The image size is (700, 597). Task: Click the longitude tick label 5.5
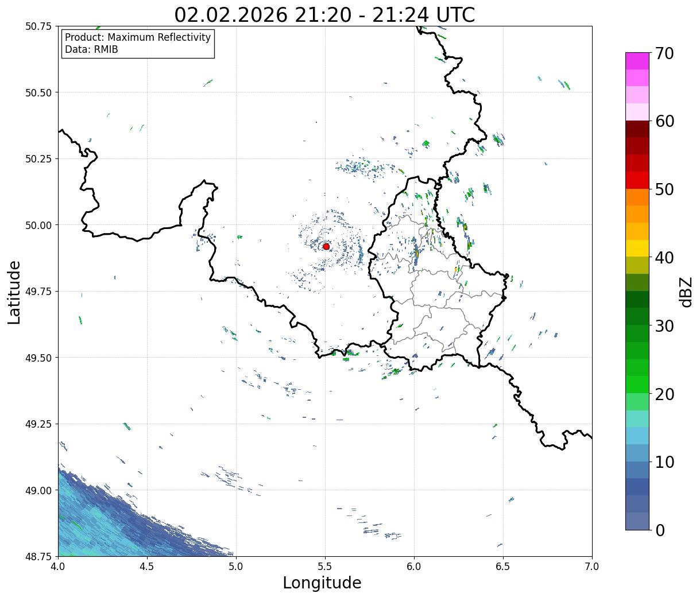(325, 566)
